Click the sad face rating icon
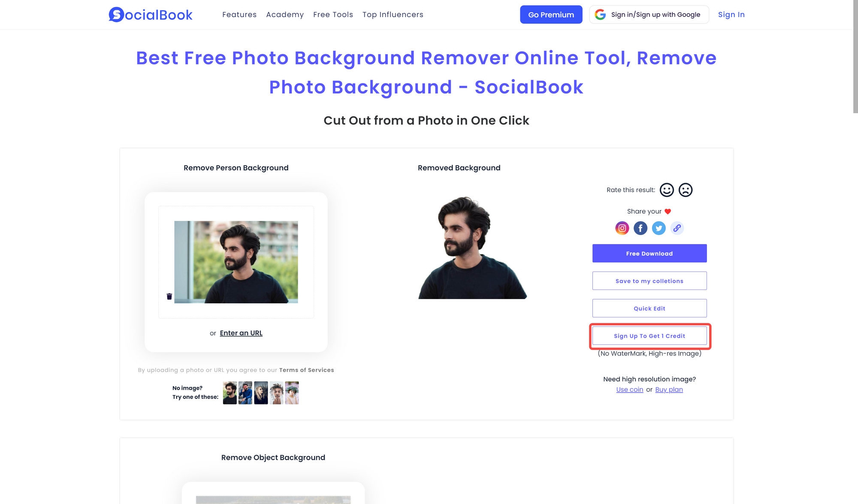This screenshot has width=858, height=504. (x=685, y=190)
